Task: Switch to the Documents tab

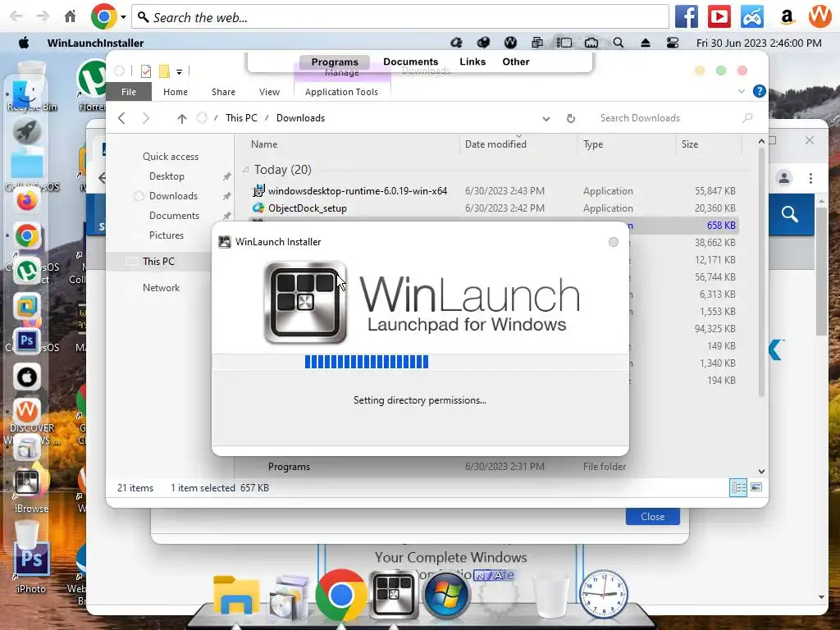Action: pyautogui.click(x=410, y=62)
